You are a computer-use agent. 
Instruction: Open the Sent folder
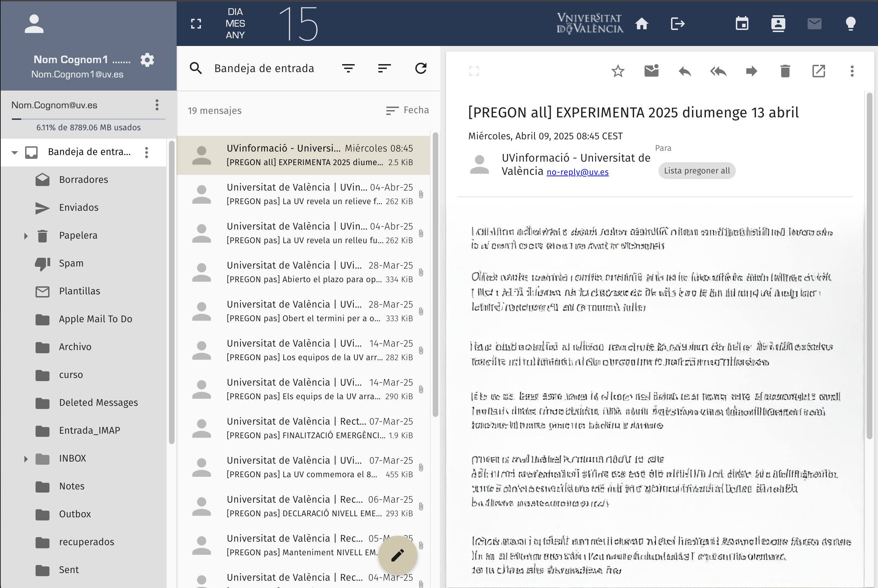[83, 570]
